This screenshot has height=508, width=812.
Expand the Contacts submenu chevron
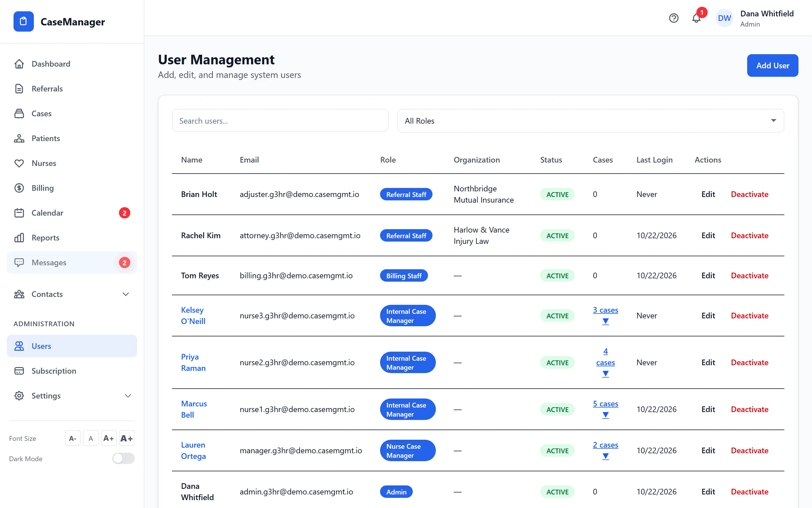coord(126,294)
